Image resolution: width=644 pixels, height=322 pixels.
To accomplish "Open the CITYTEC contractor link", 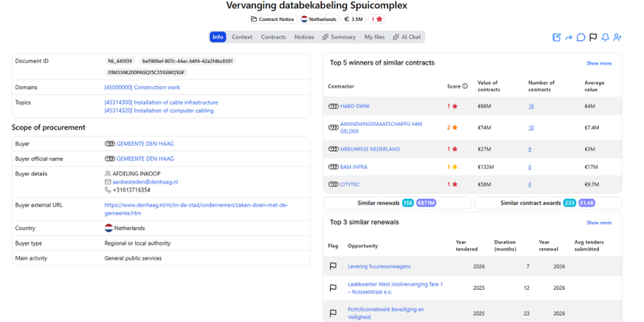I will coord(350,184).
